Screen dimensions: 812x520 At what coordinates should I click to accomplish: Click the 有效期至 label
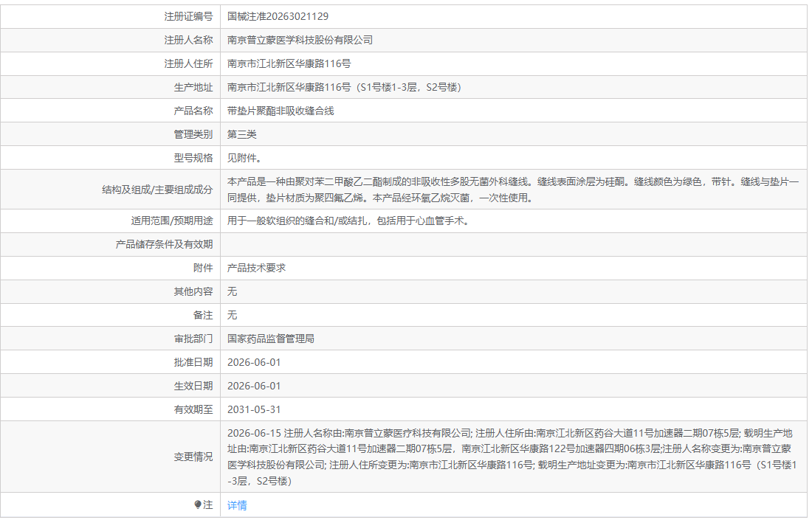click(x=193, y=410)
